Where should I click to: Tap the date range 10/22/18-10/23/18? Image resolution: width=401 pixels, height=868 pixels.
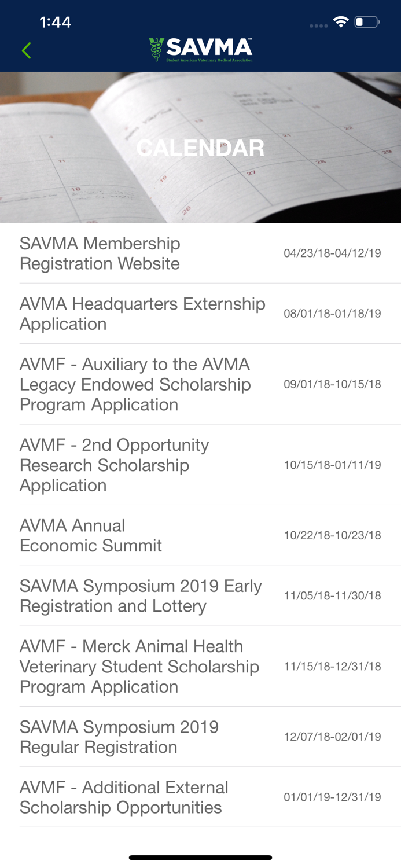pos(333,535)
